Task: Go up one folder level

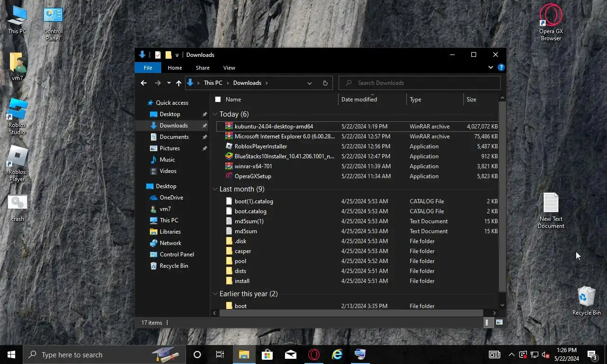Action: point(179,83)
